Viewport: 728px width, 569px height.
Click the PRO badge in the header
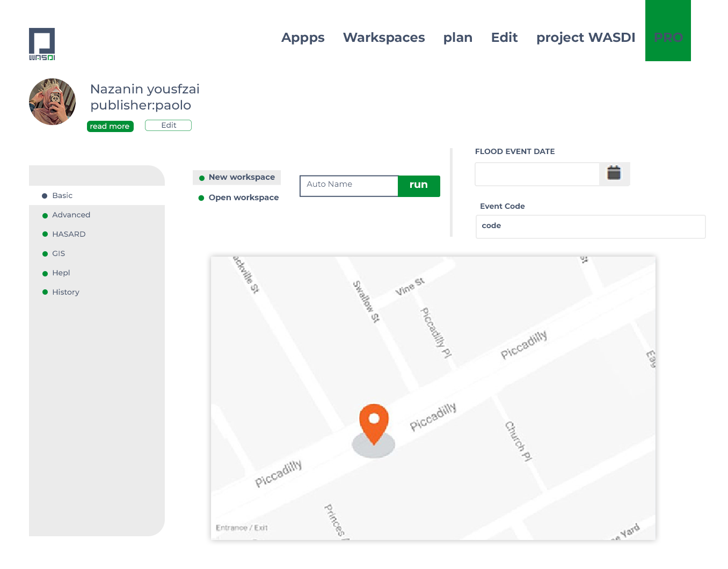668,38
